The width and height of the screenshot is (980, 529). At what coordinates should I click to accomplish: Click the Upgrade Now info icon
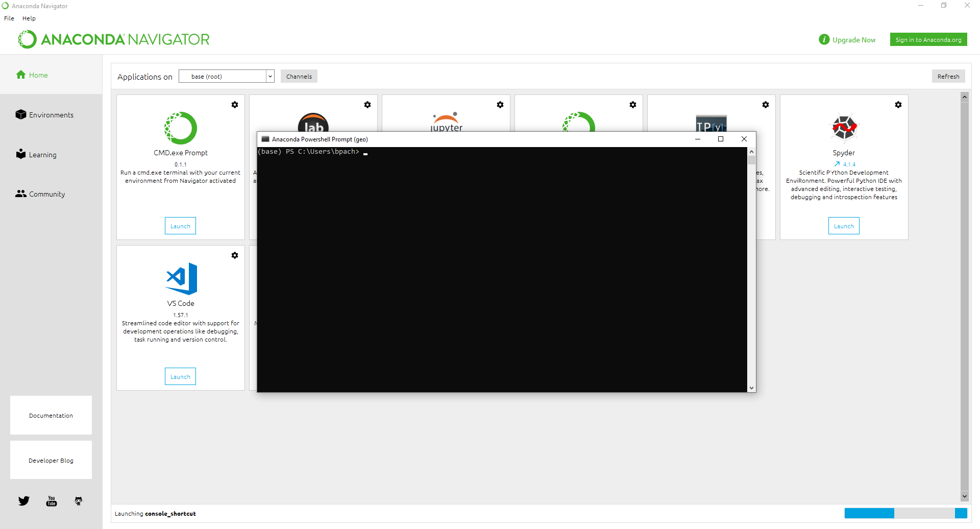point(824,39)
